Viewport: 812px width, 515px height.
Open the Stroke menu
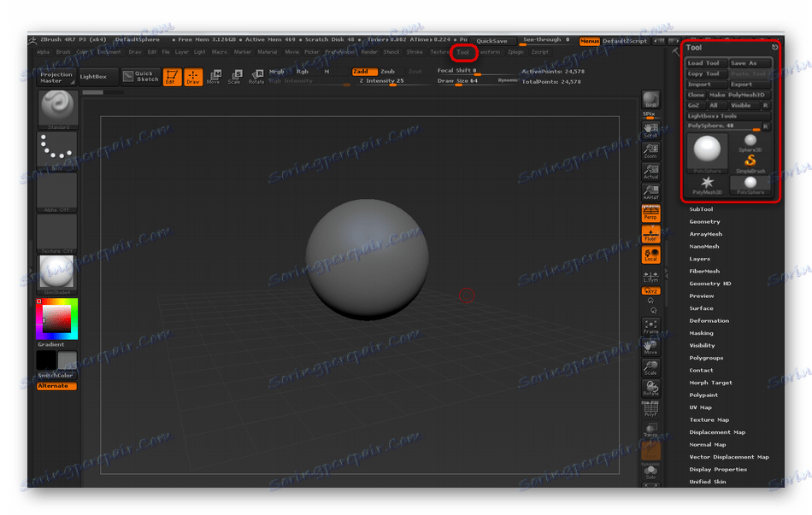coord(415,52)
